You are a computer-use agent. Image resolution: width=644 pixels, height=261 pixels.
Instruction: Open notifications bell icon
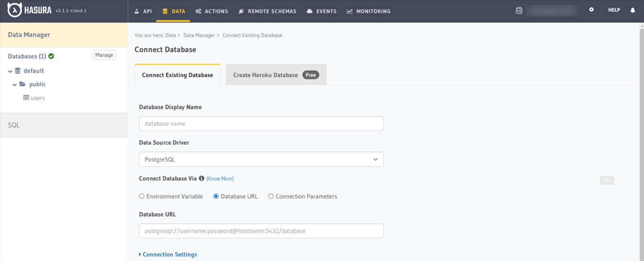pos(633,10)
